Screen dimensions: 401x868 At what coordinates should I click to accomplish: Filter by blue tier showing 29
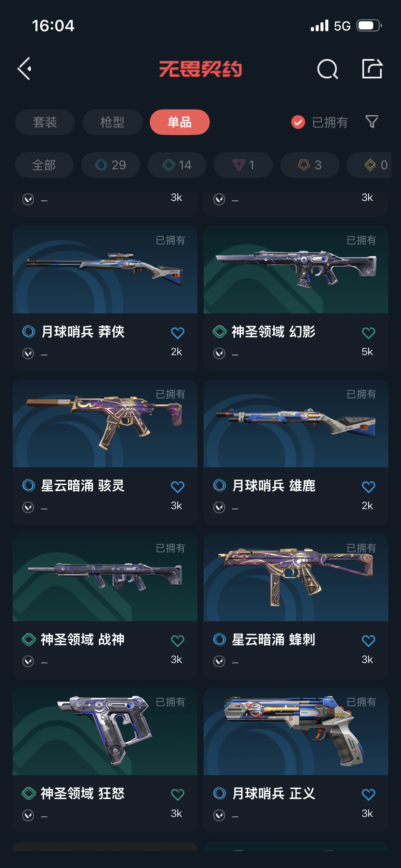[111, 165]
